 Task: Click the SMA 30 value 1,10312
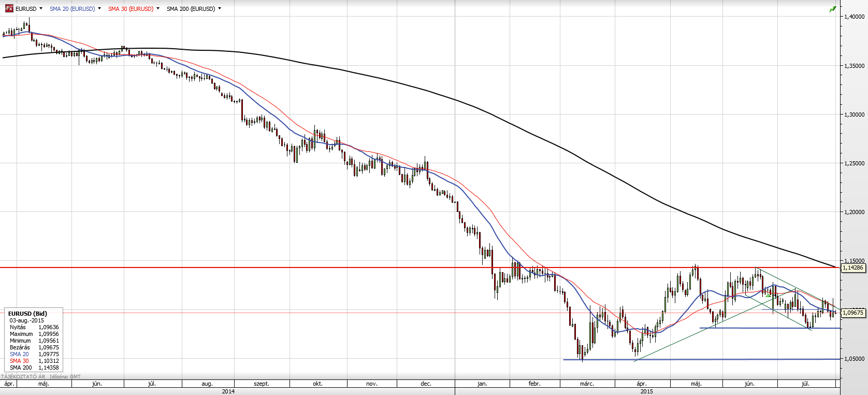coord(49,361)
